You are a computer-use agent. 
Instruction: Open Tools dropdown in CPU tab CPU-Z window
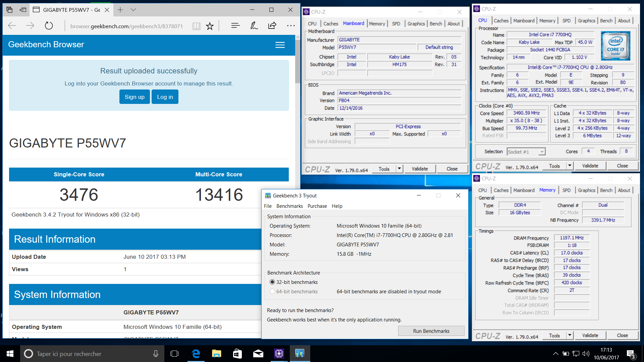(x=570, y=166)
